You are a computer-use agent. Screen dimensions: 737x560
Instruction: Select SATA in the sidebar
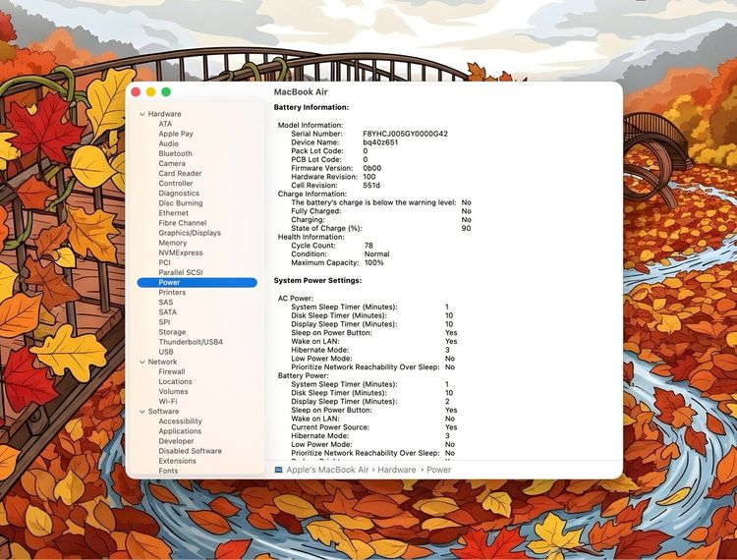click(x=168, y=312)
